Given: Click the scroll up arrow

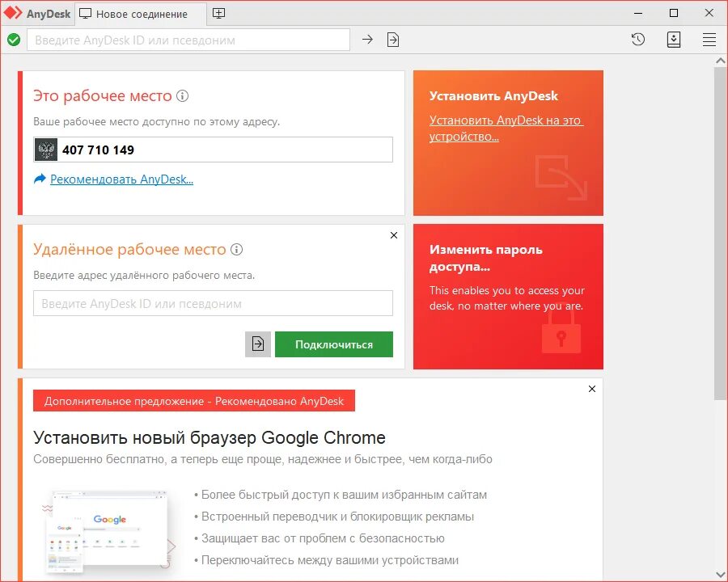Looking at the screenshot, I should [721, 61].
